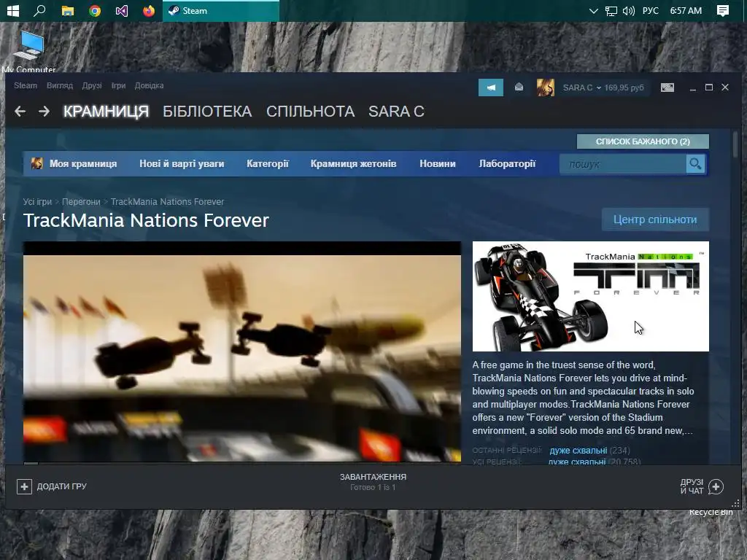The width and height of the screenshot is (747, 560).
Task: Click the Центр спільноти button
Action: (x=655, y=219)
